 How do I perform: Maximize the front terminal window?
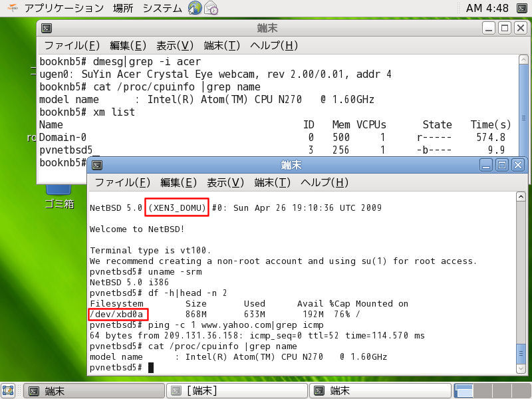(502, 165)
